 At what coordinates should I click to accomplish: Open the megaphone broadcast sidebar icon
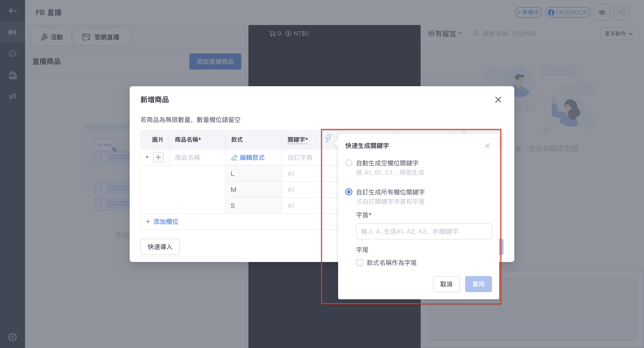12,96
